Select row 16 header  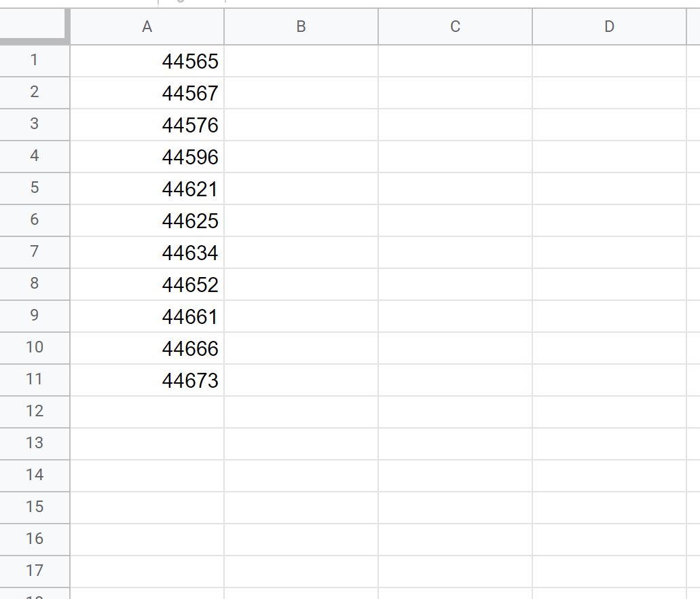35,540
